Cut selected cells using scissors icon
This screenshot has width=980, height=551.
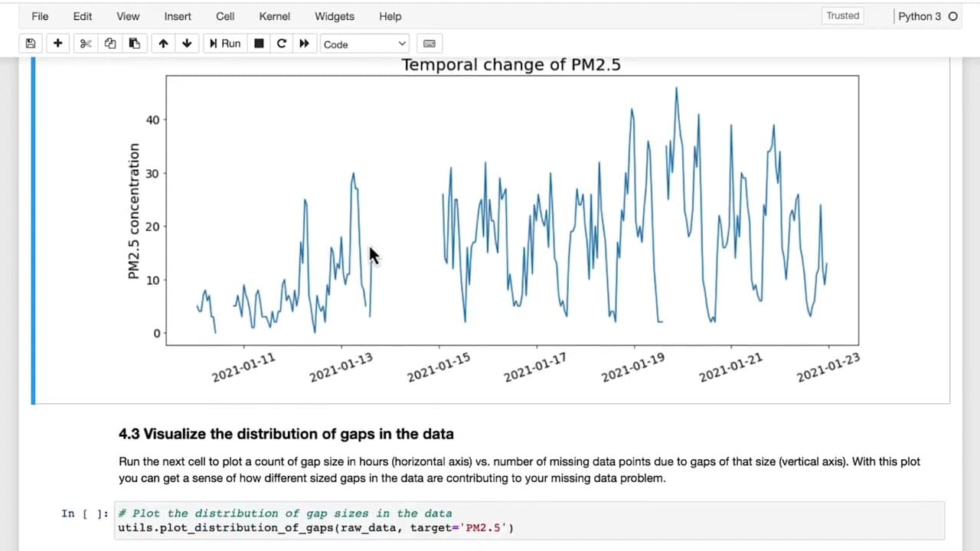tap(86, 44)
